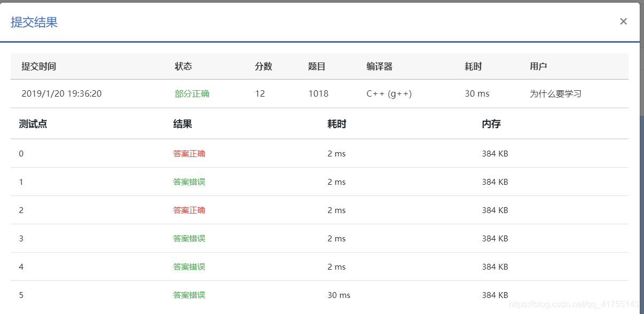Click the 2 ms time of test point 1

(x=336, y=182)
